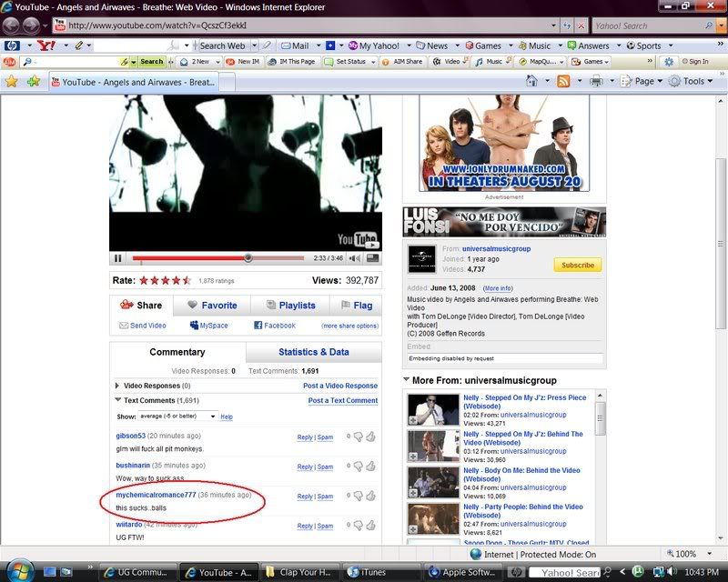Image resolution: width=728 pixels, height=582 pixels.
Task: Subscribe to universalmusicgroup channel
Action: pos(578,265)
